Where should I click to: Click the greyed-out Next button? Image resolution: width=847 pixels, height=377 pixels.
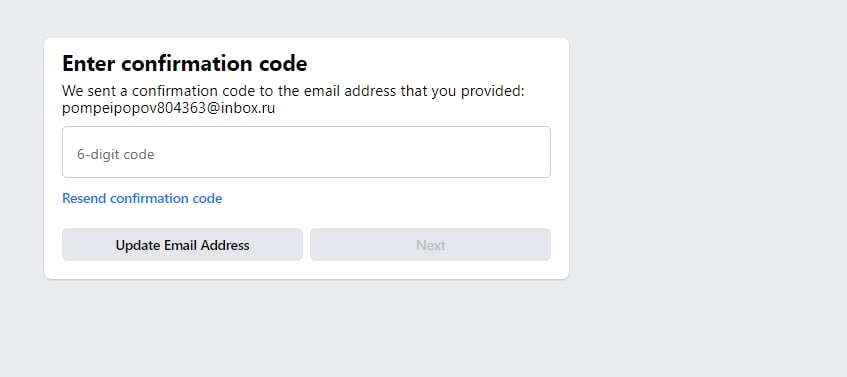pos(431,245)
